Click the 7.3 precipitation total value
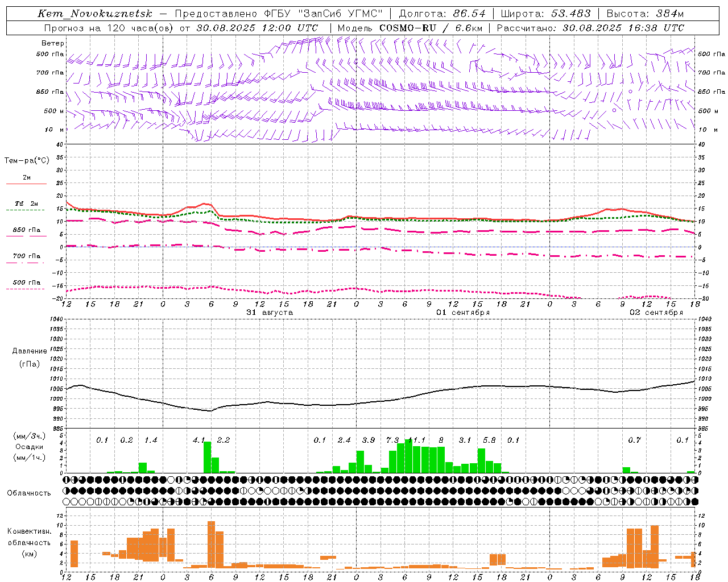This screenshot has width=728, height=582. click(392, 440)
